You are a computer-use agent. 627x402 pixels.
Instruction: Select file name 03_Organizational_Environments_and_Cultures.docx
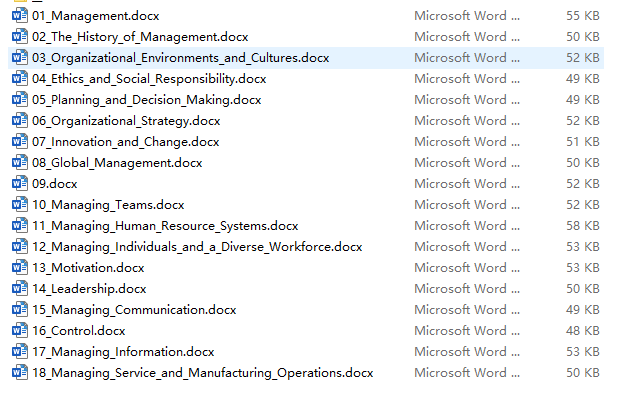coord(180,58)
